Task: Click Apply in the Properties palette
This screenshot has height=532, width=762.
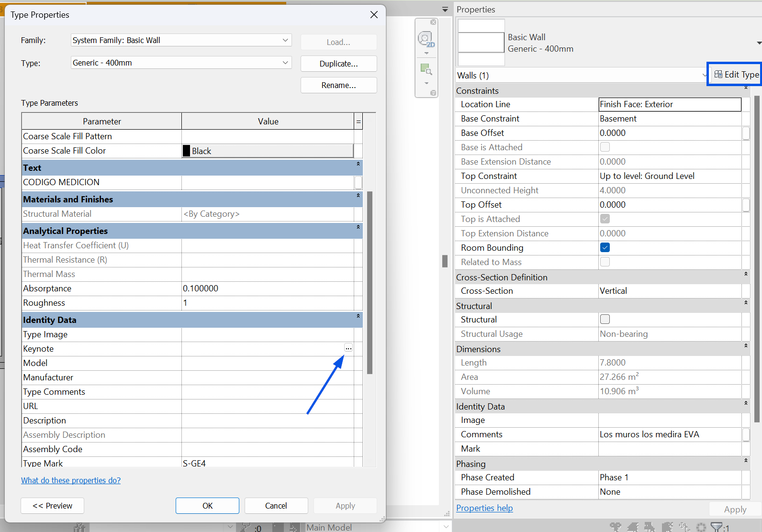Action: (x=735, y=510)
